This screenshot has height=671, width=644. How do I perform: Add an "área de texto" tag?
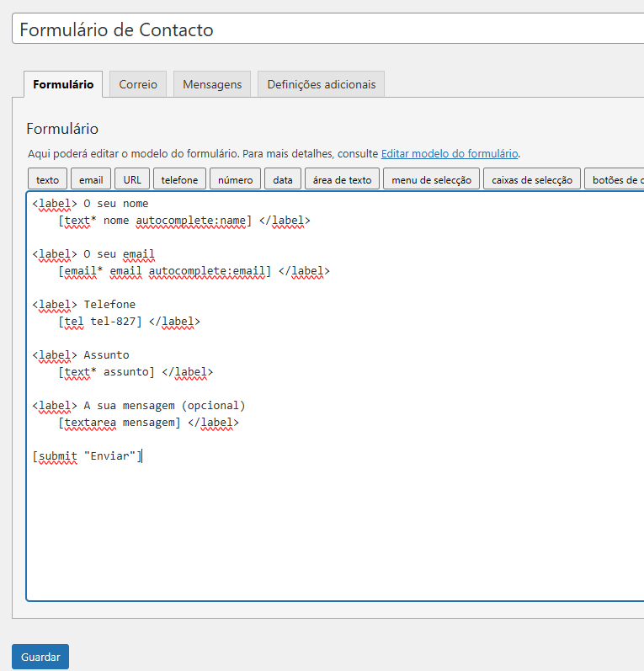[x=342, y=179]
